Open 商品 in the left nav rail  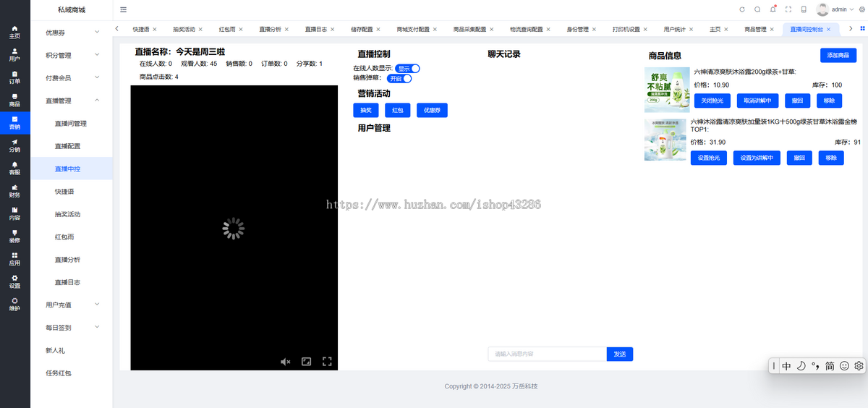coord(14,100)
